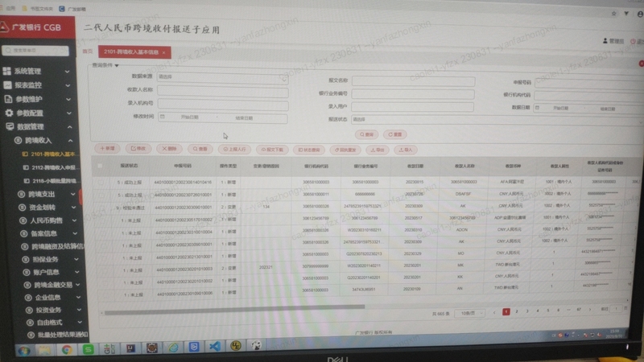Open the panda icon app in taskbar
The image size is (644, 362).
(256, 346)
